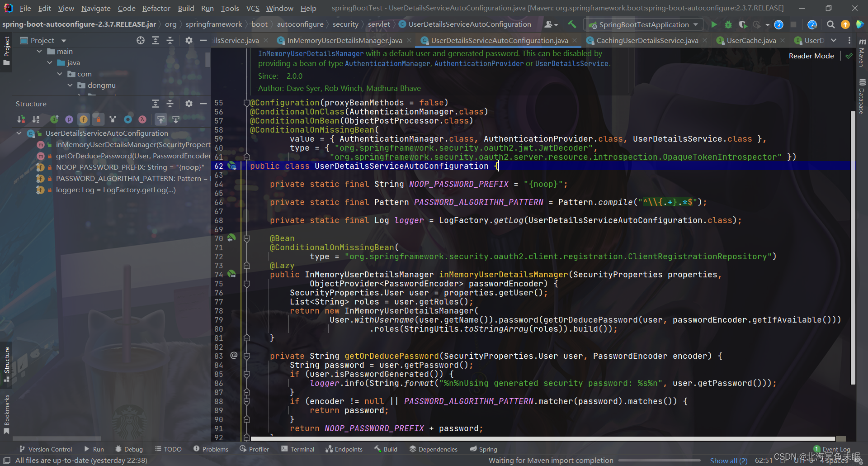Click Spring bean gutter icon on line 70

pyautogui.click(x=232, y=238)
